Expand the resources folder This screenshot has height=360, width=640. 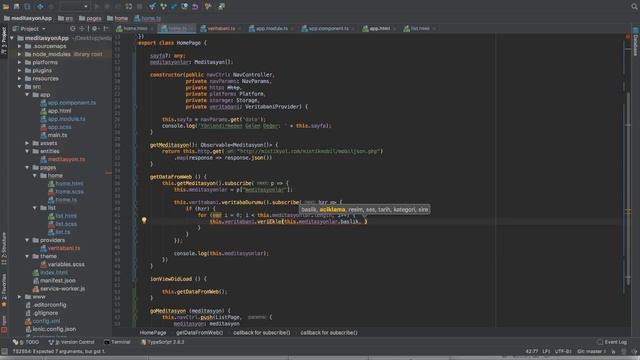pos(20,78)
